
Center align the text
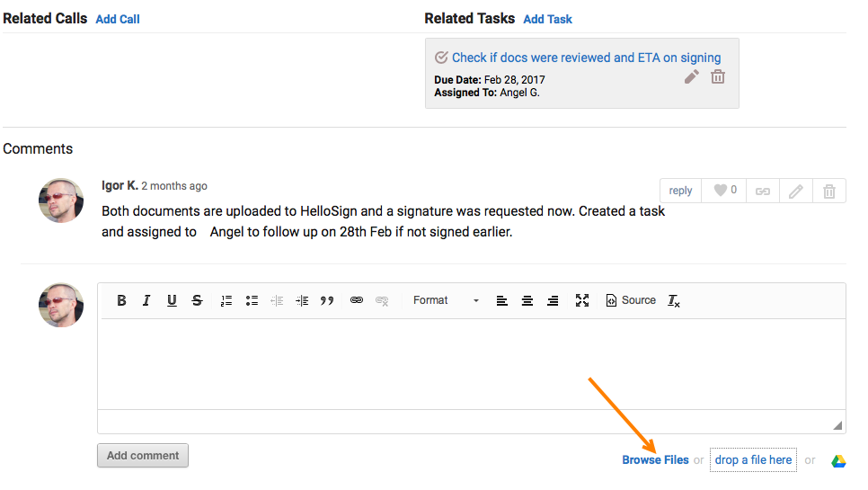[527, 300]
